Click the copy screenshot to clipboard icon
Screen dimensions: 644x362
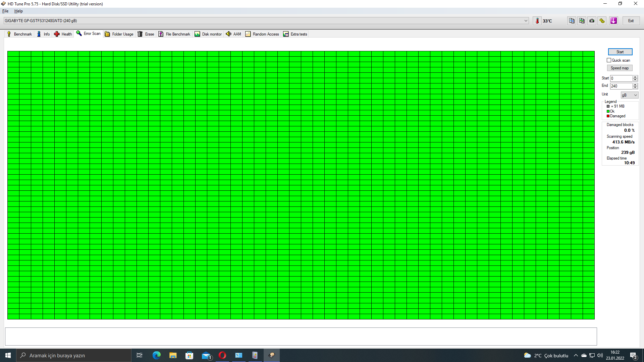[x=582, y=21]
